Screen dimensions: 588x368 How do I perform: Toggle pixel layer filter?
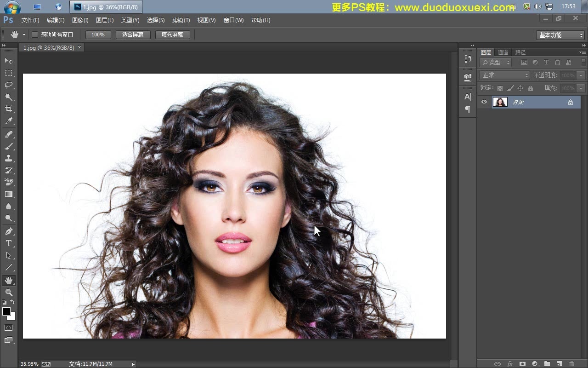(x=524, y=63)
